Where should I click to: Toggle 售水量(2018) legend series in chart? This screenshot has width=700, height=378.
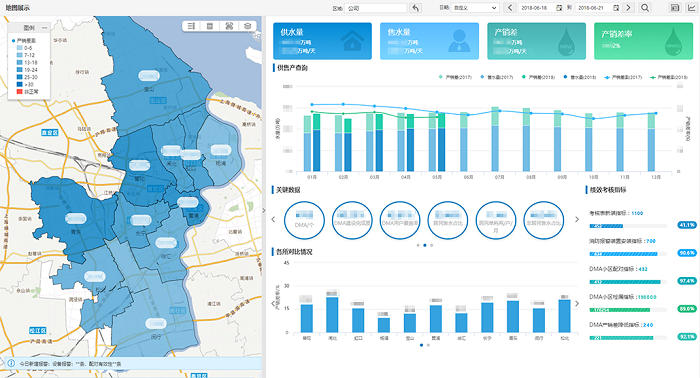click(579, 77)
